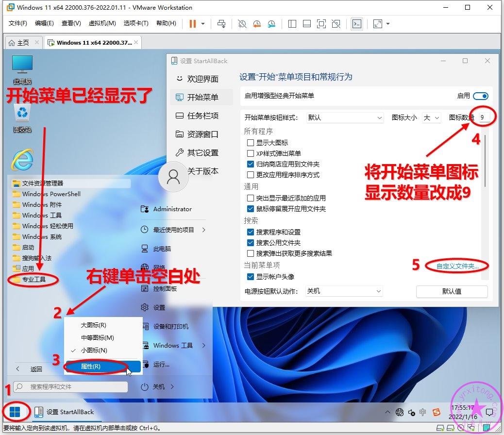Viewport: 504px width, 435px height.
Task: Uncheck 搜索程序和设置 checkbox
Action: [251, 232]
